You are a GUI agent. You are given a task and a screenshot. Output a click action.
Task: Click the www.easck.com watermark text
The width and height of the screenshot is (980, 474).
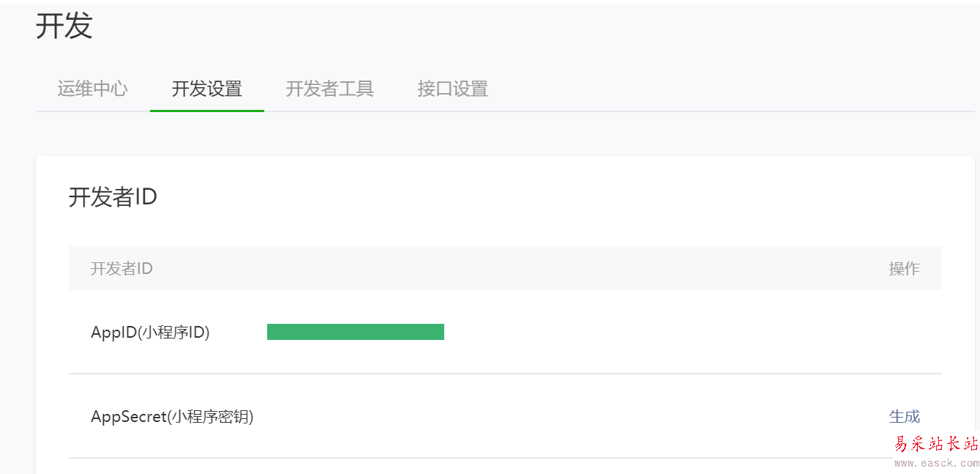point(936,463)
